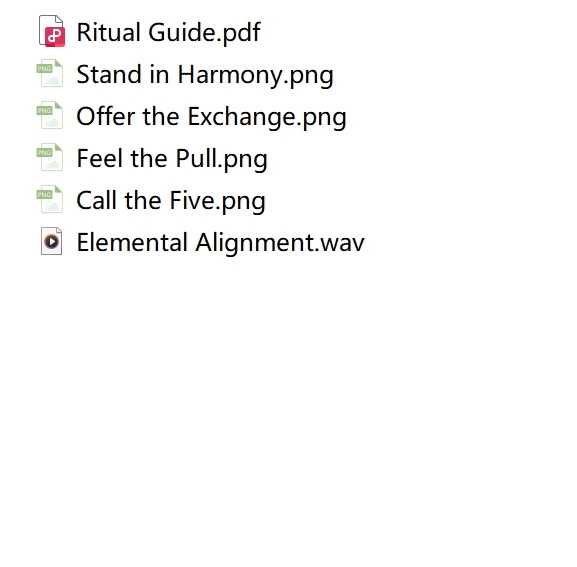The height and width of the screenshot is (567, 577).
Task: Select Call the Five.png file name
Action: [x=171, y=201]
